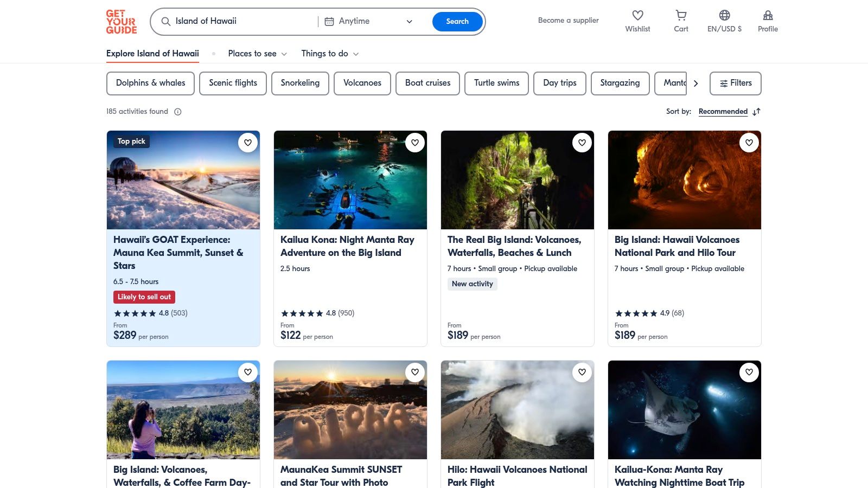
Task: Open Hilo: Hawaii Volcanoes National Park Flight title
Action: click(518, 476)
